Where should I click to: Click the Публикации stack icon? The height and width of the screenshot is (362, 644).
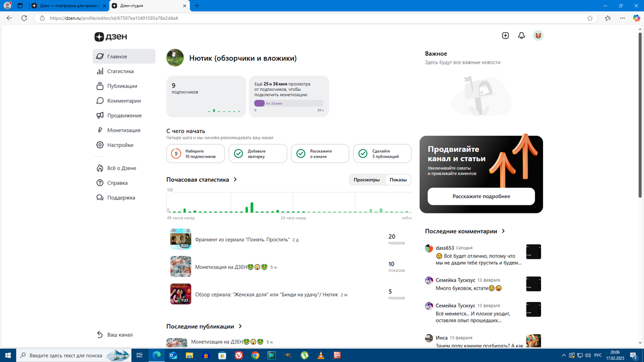coord(100,86)
